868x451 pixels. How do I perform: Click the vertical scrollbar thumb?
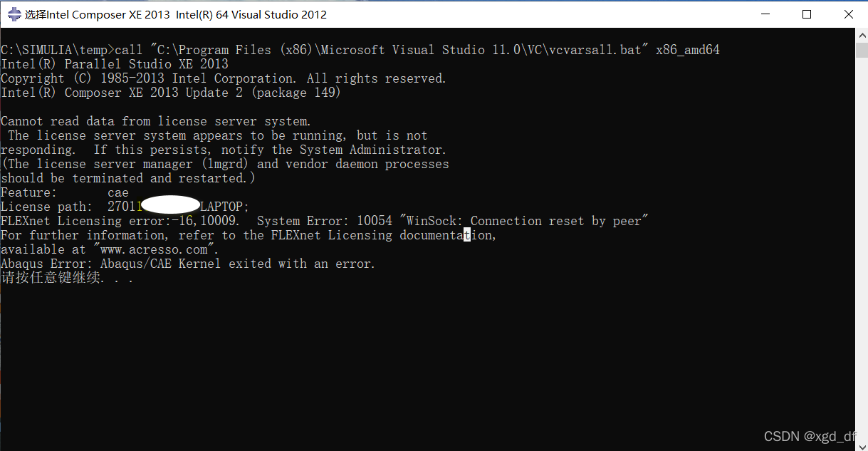862,49
